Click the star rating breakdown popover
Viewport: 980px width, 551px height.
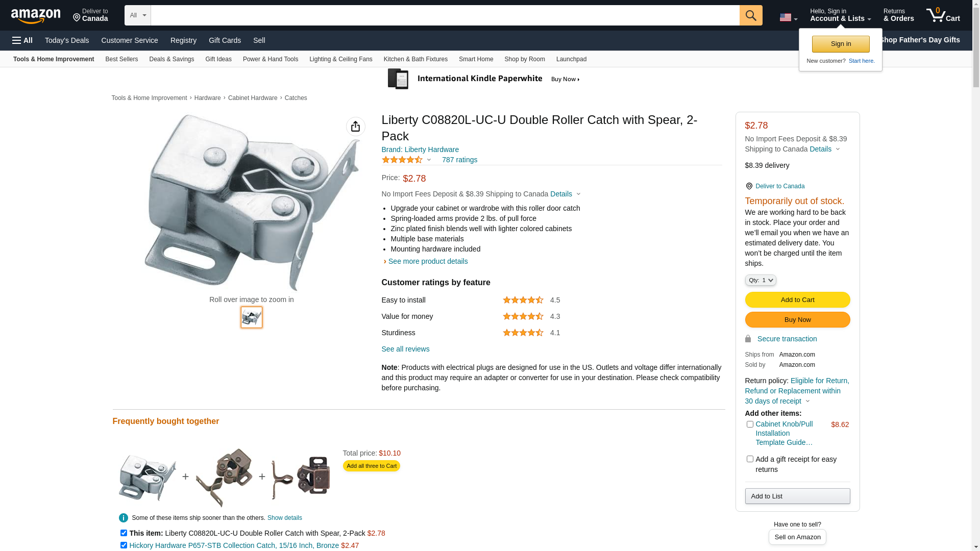coord(406,160)
